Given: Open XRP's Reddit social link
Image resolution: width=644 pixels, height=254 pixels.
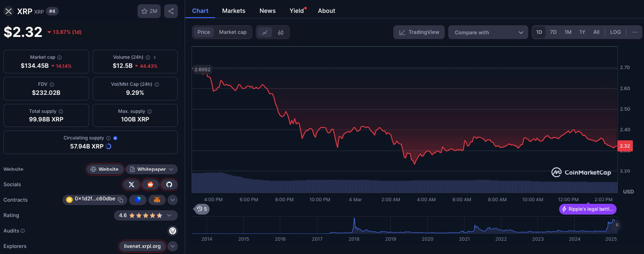Looking at the screenshot, I should (x=150, y=184).
